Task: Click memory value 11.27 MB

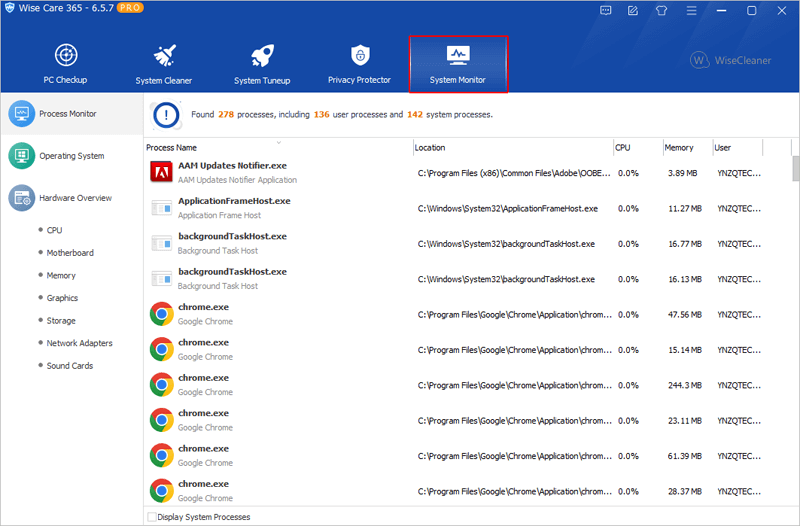Action: coord(685,208)
